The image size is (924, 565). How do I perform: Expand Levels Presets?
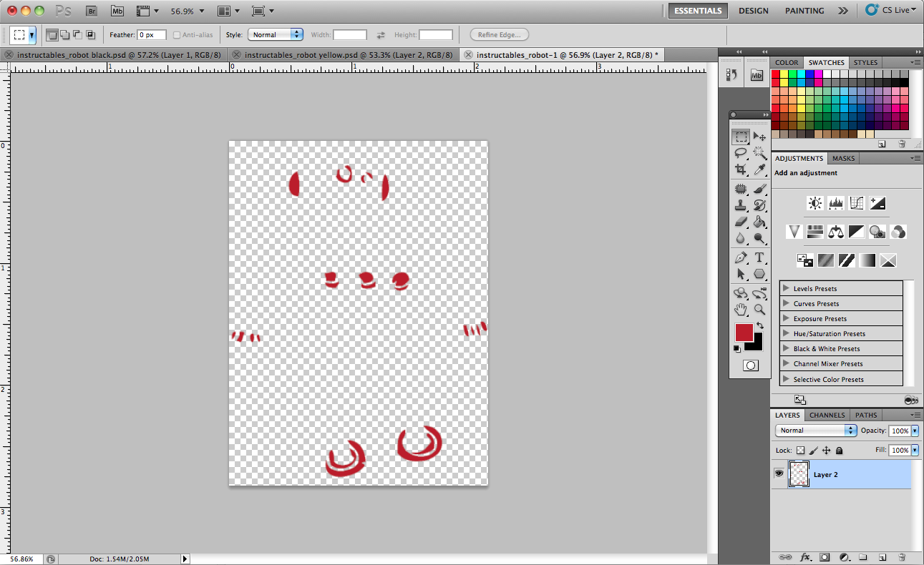[x=786, y=288]
